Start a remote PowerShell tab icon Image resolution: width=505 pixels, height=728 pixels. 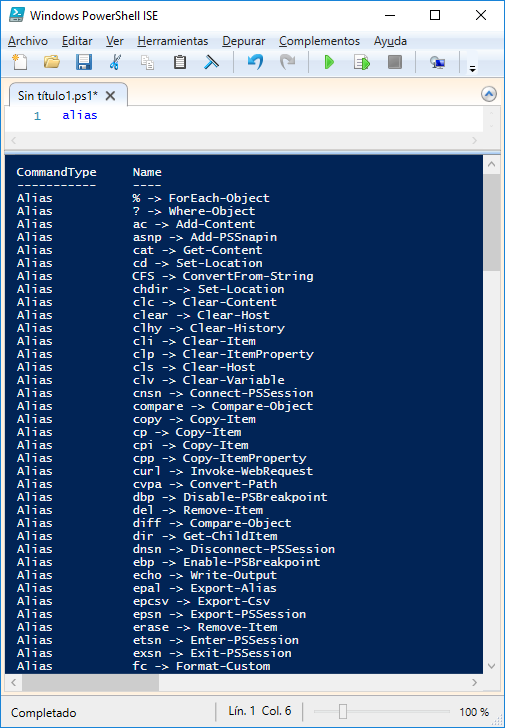pos(437,62)
